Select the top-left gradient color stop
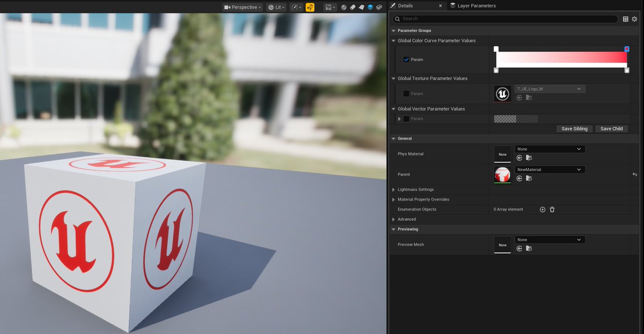 click(496, 49)
